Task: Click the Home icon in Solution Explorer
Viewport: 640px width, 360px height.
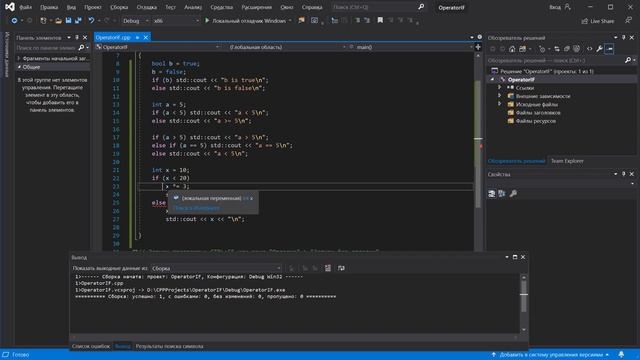Action: click(512, 49)
